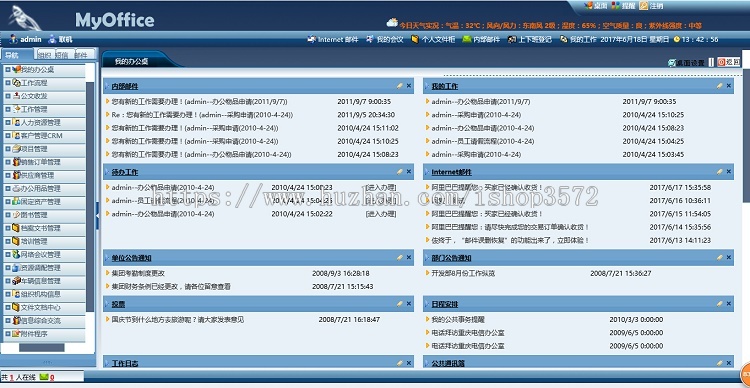
Task: Open notice 开发部8月份工作纵览
Action: click(x=463, y=273)
